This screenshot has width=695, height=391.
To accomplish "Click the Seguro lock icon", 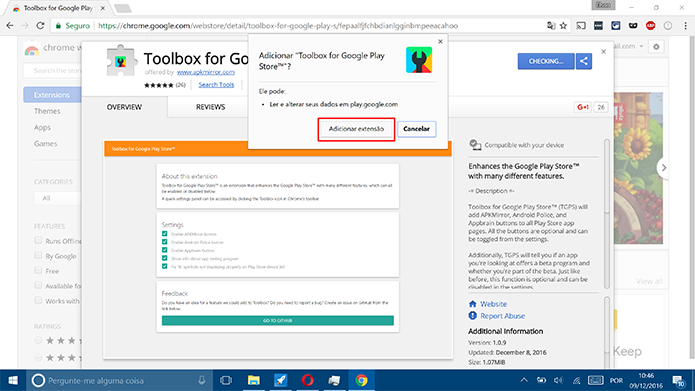I will tap(58, 26).
